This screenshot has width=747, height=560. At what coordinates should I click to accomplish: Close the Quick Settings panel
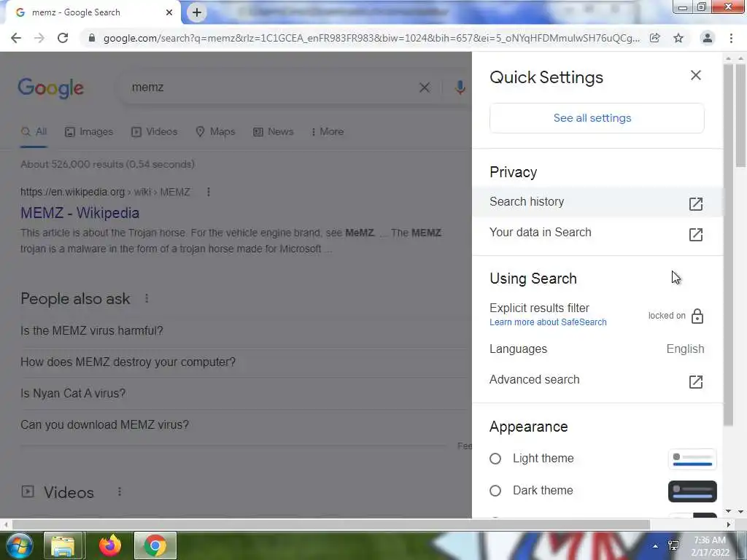[695, 75]
